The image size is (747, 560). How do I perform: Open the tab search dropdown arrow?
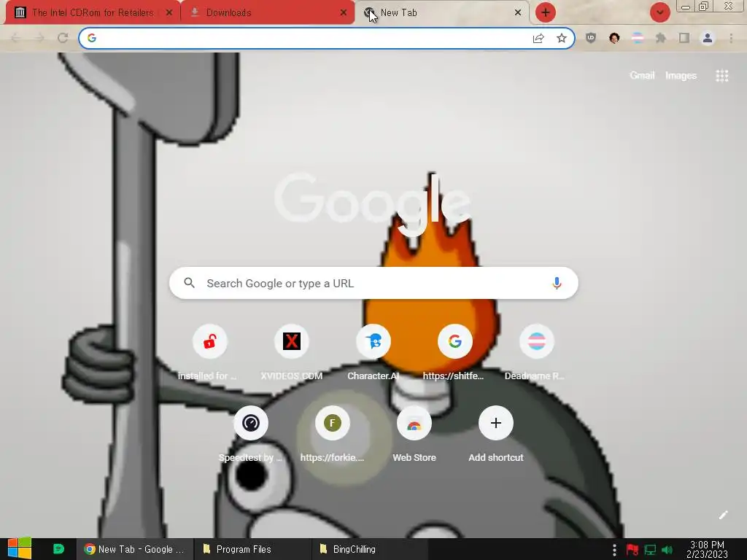659,12
